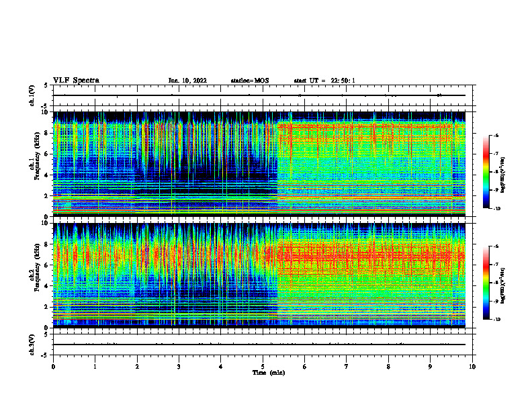Image resolution: width=532 pixels, height=411 pixels.
Task: Click the "4" tick on the time axis
Action: pyautogui.click(x=221, y=367)
